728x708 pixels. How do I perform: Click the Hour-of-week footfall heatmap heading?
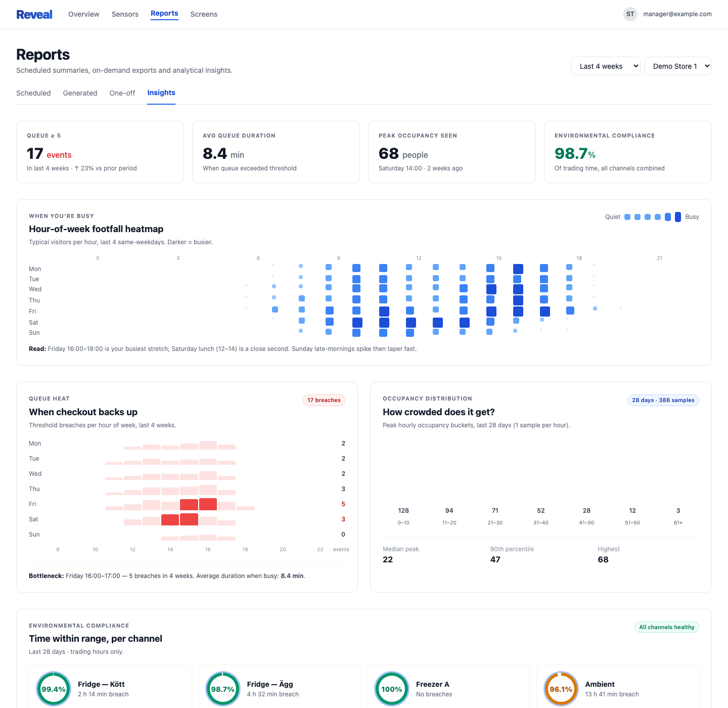[96, 229]
